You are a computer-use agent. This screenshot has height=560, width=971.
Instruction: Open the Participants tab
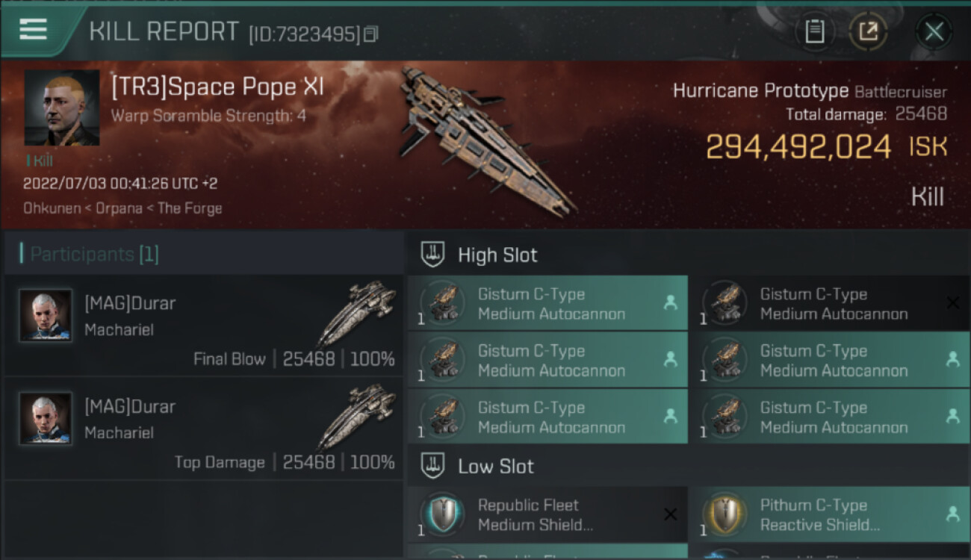coord(94,255)
